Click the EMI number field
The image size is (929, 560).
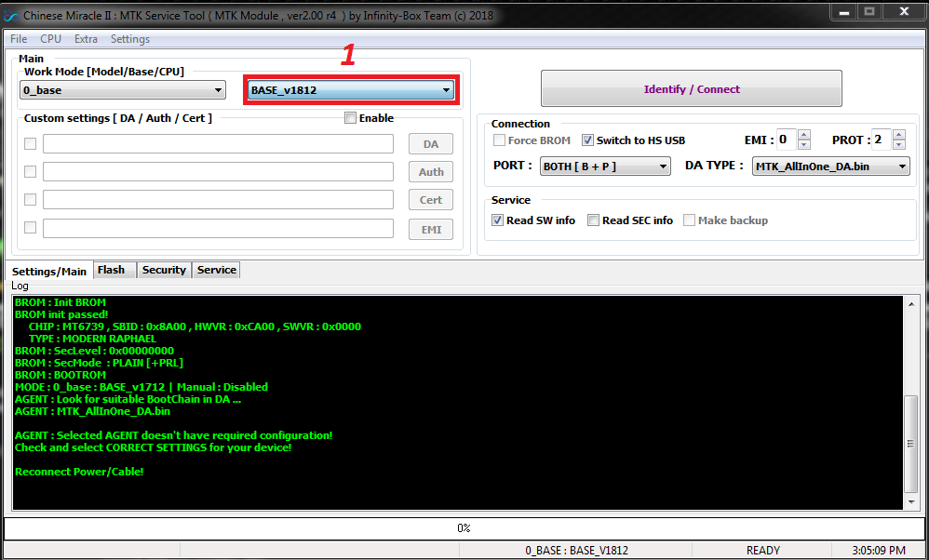click(787, 140)
